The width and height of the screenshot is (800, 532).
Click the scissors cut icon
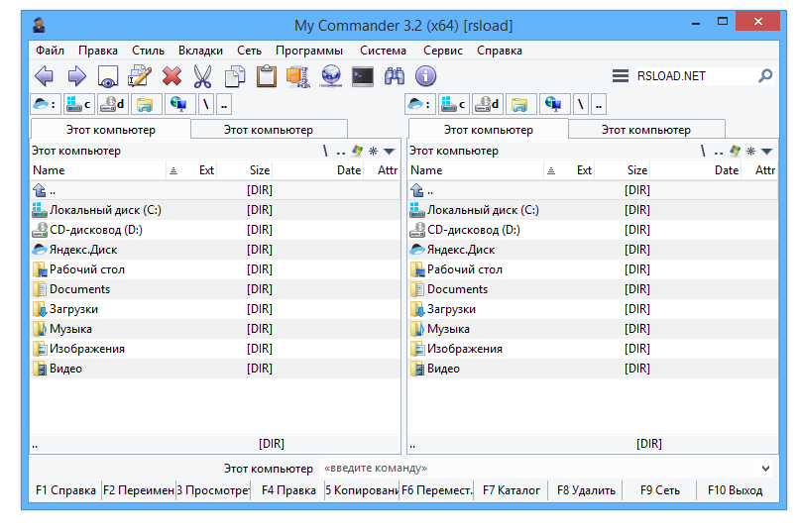pos(203,76)
